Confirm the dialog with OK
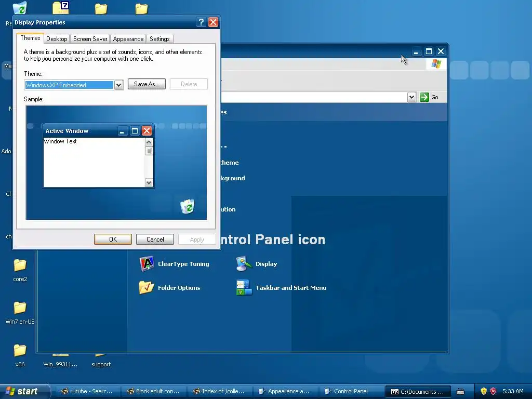The image size is (532, 399). pyautogui.click(x=113, y=239)
